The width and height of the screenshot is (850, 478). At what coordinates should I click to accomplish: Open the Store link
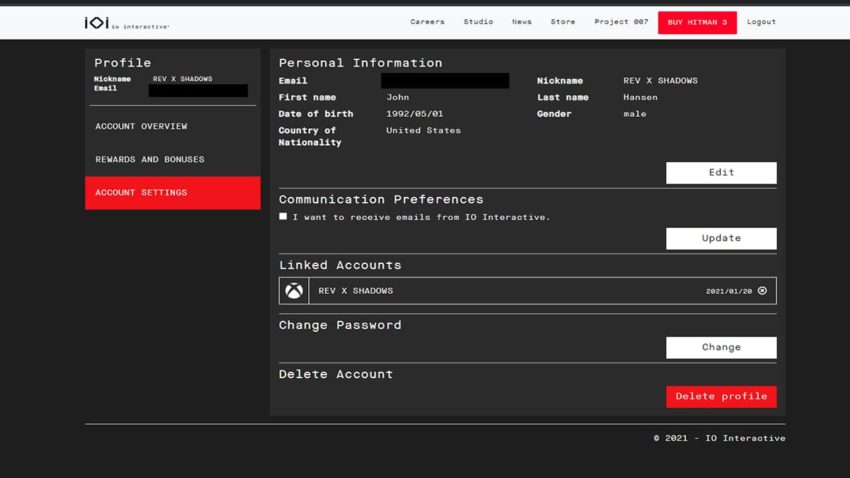(563, 22)
